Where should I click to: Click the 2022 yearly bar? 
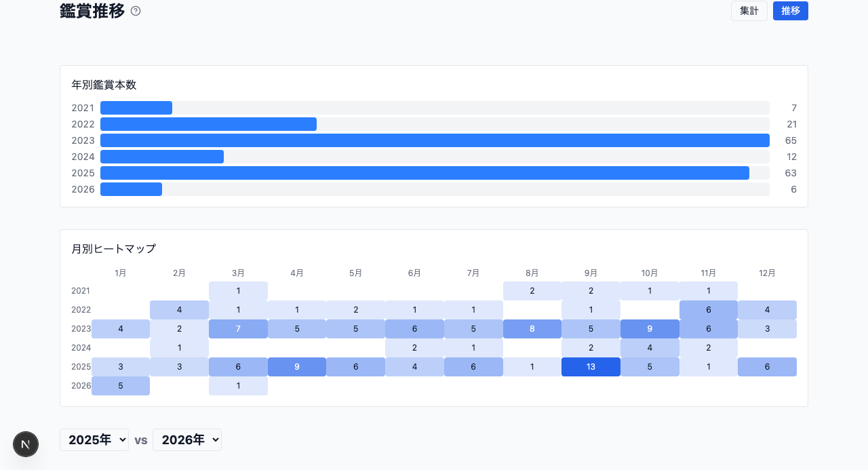[x=208, y=124]
